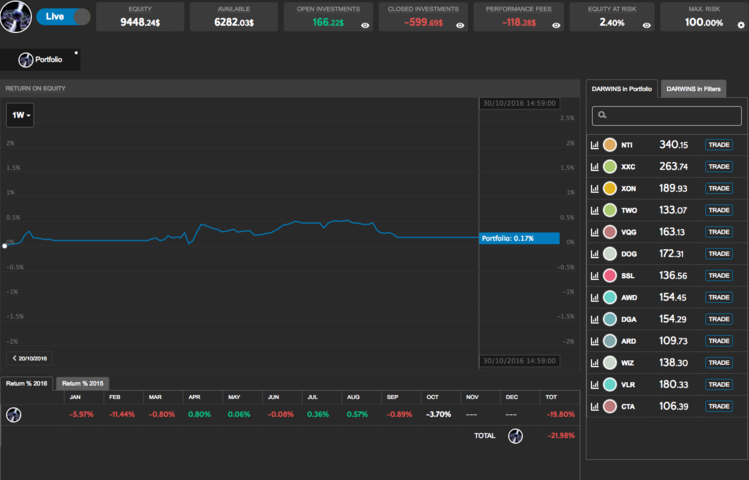Toggle the Live account switch
Screen dimensions: 749x480
pos(63,17)
